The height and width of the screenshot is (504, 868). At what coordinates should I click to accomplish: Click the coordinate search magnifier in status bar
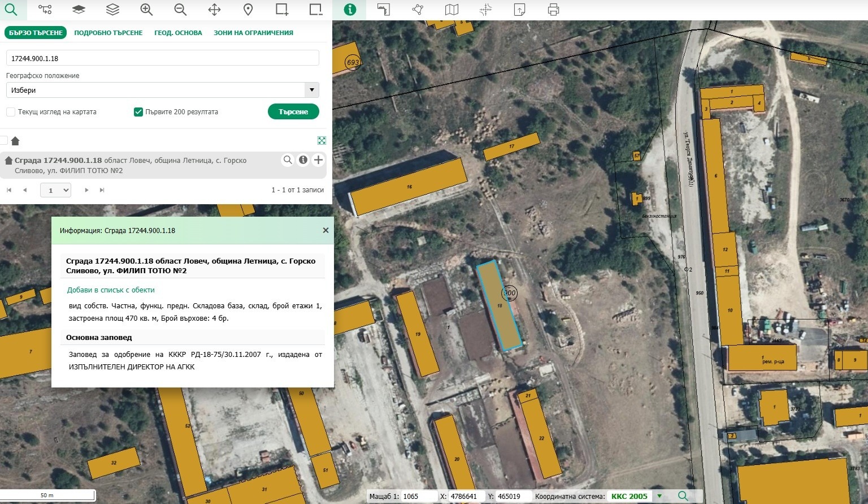click(x=683, y=496)
